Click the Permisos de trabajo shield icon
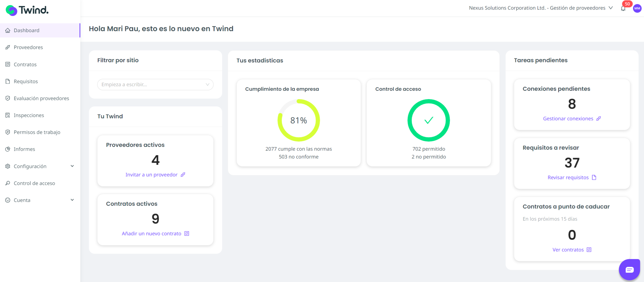This screenshot has height=282, width=644. [8, 132]
